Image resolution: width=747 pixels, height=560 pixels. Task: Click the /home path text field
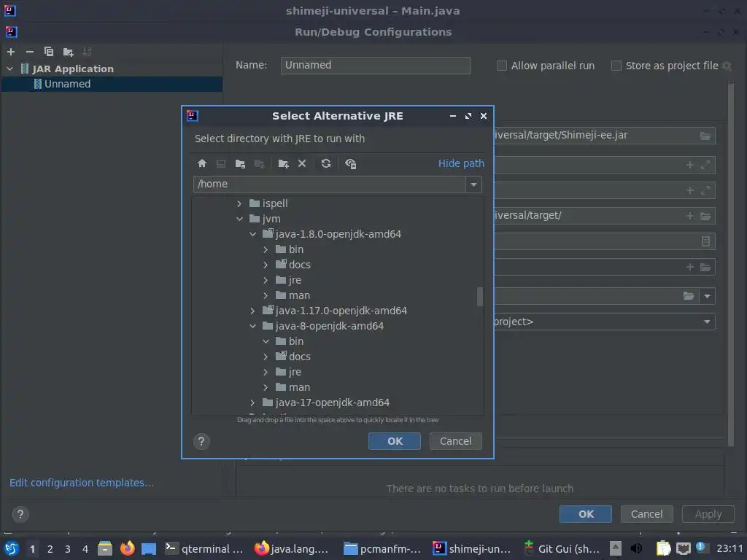pos(329,184)
